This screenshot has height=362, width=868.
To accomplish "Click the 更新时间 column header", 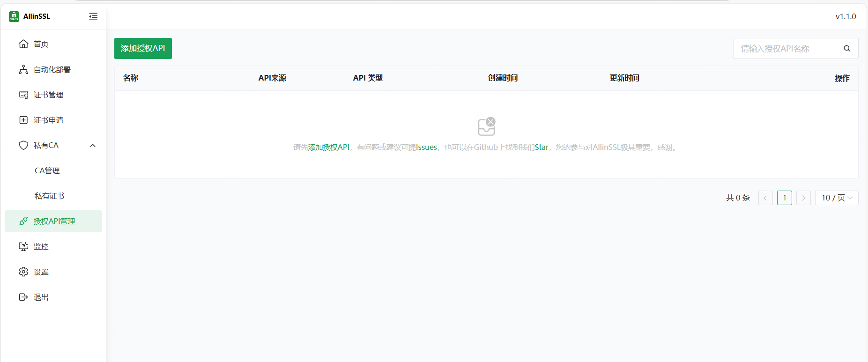I will (624, 78).
